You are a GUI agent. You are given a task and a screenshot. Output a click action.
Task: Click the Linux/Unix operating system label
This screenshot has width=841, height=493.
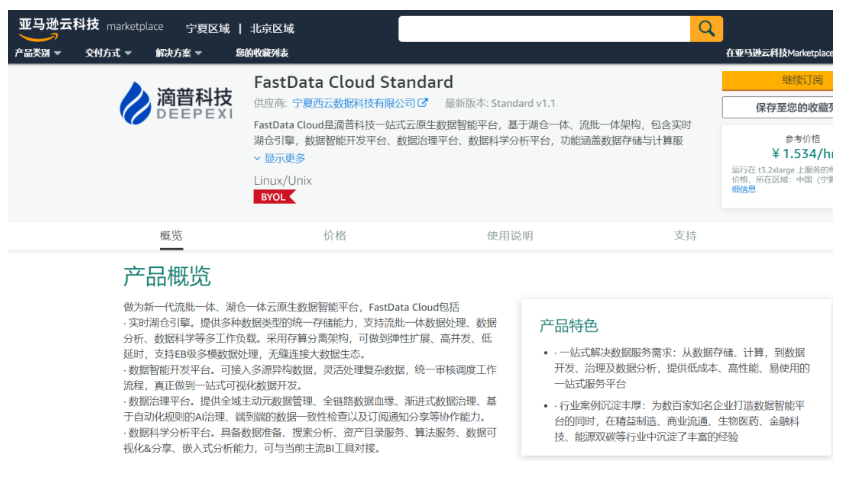click(283, 181)
